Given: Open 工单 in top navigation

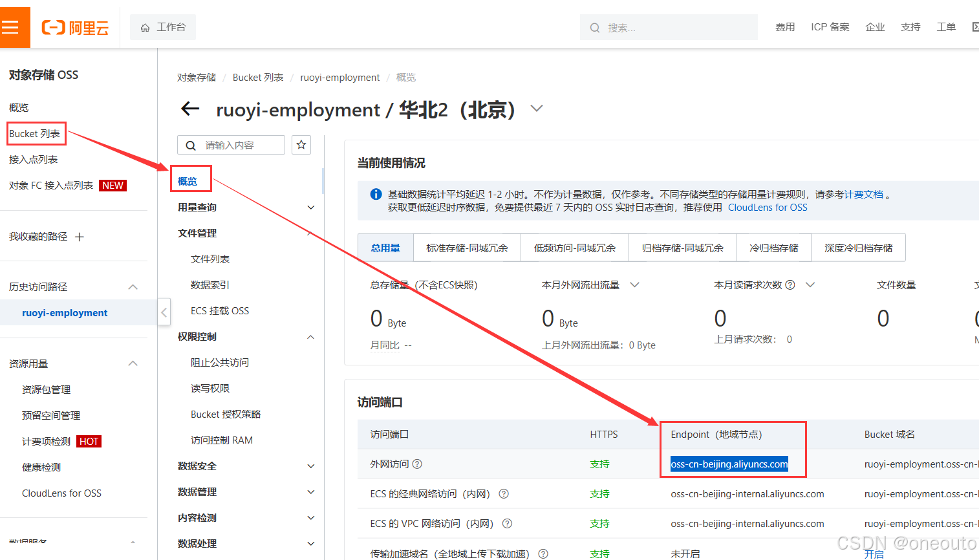Looking at the screenshot, I should point(946,27).
